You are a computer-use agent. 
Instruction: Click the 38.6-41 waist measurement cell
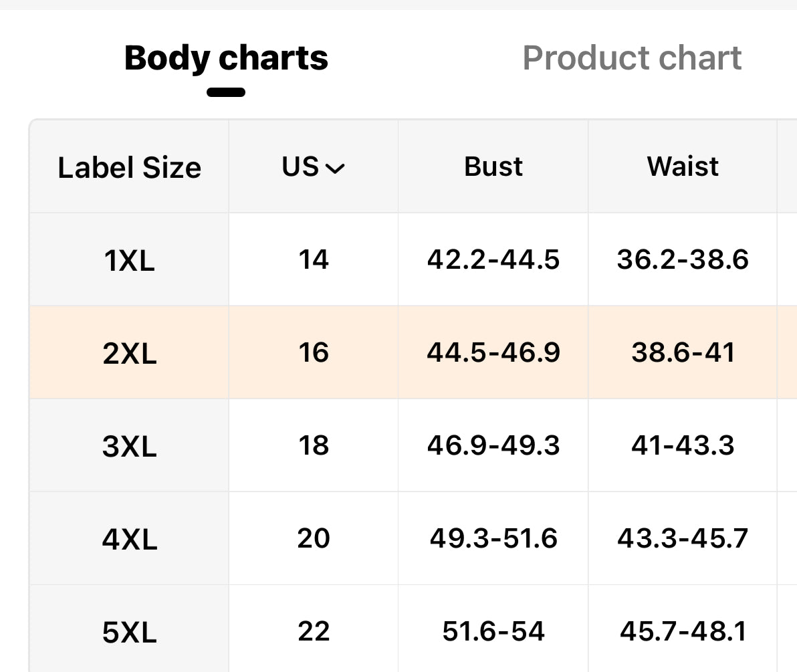click(683, 352)
